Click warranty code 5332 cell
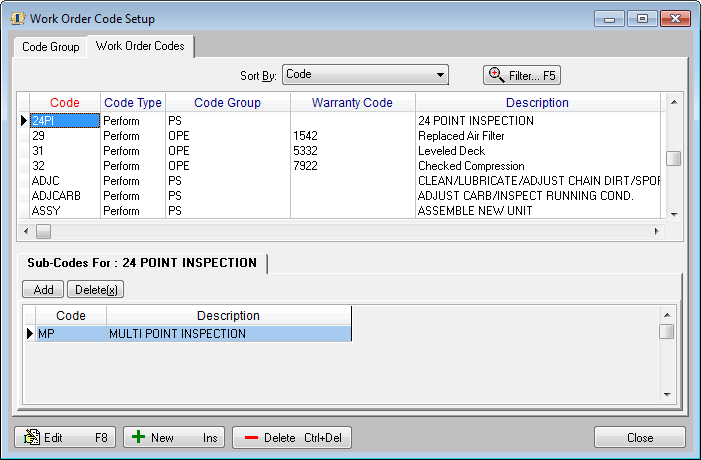 coord(353,151)
